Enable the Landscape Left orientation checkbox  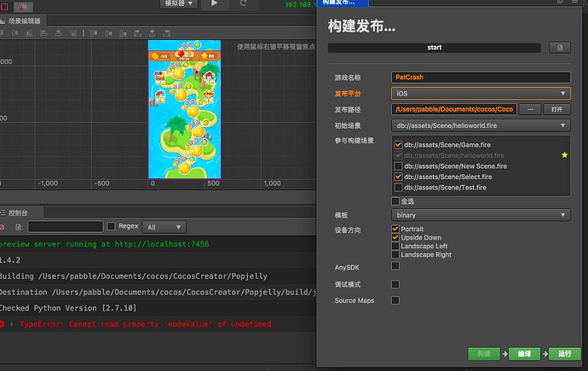pyautogui.click(x=395, y=246)
